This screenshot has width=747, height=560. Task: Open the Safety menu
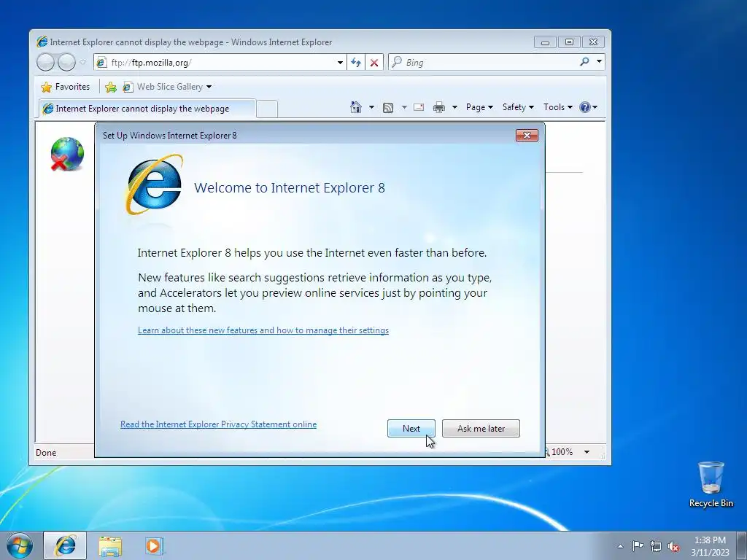pos(518,107)
